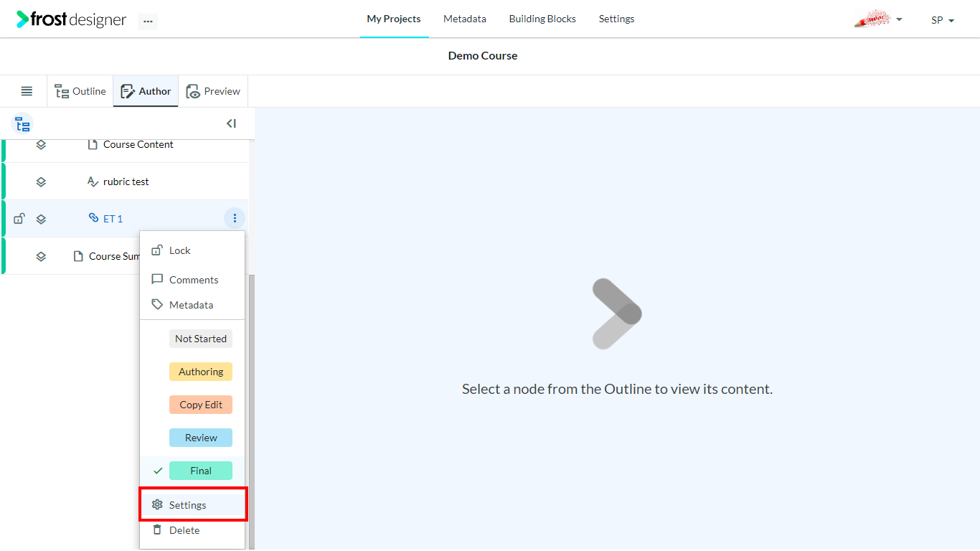Image resolution: width=980 pixels, height=551 pixels.
Task: Click the layers icon on Course Summary row
Action: point(41,256)
